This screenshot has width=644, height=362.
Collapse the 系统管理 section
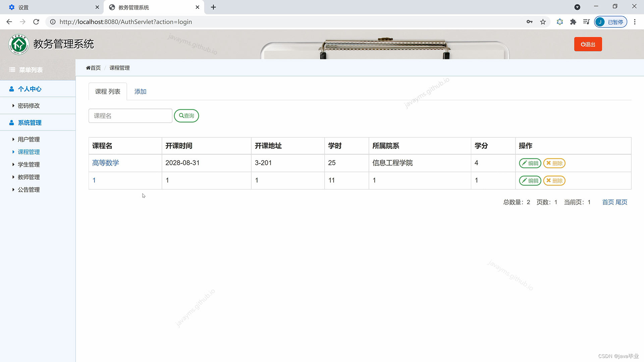(30, 123)
